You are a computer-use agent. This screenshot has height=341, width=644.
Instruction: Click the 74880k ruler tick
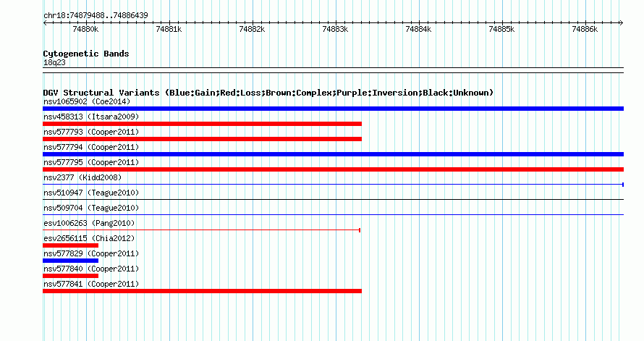click(x=86, y=29)
